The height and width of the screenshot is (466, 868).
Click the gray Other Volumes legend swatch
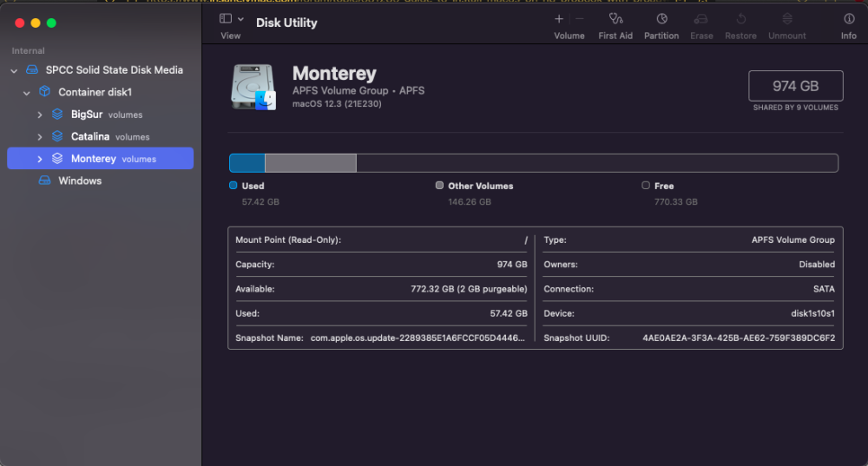pos(439,186)
